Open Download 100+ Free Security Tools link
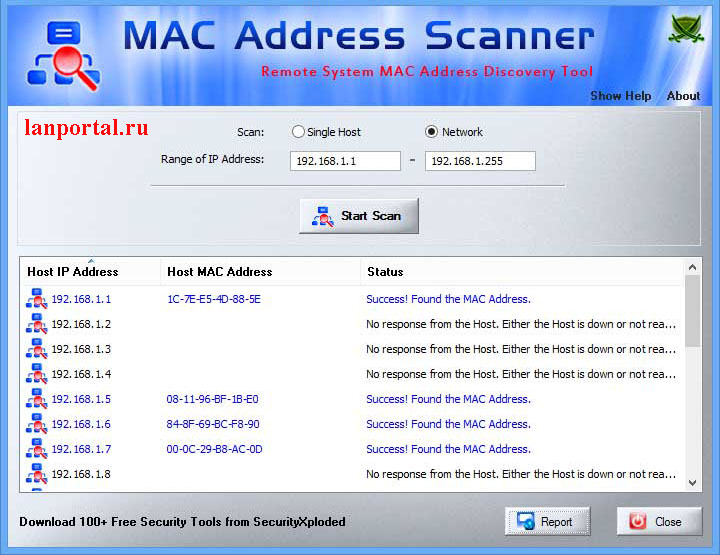The image size is (720, 555). point(182,522)
